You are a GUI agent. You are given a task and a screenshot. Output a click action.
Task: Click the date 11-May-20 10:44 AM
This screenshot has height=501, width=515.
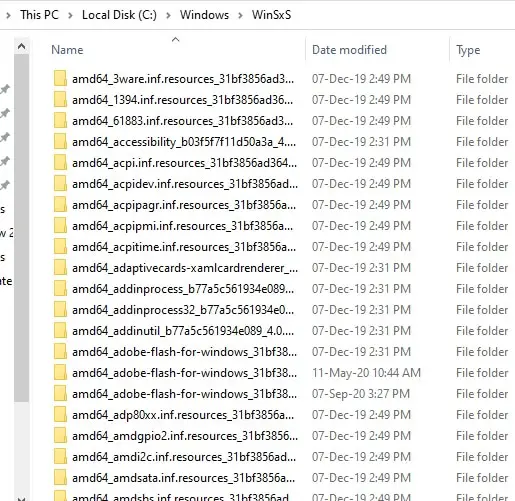[366, 373]
